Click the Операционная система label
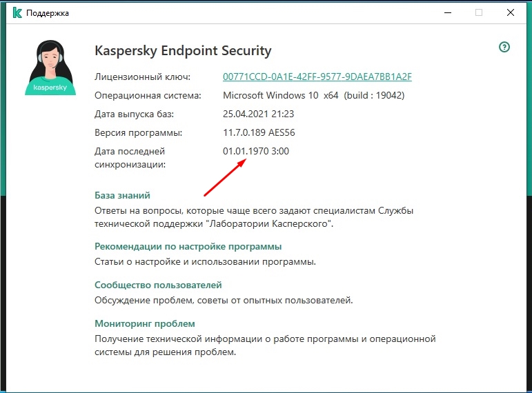Image resolution: width=532 pixels, height=393 pixels. point(148,95)
